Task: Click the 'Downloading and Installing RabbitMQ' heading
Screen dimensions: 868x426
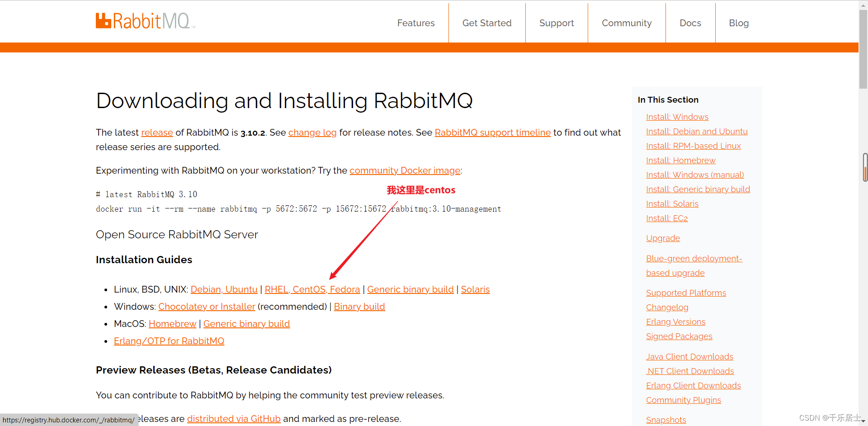Action: coord(284,100)
